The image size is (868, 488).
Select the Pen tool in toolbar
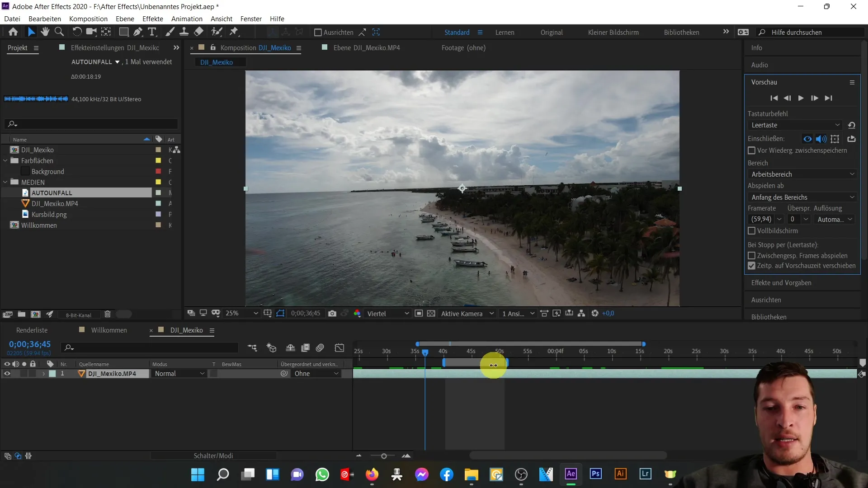click(x=137, y=32)
